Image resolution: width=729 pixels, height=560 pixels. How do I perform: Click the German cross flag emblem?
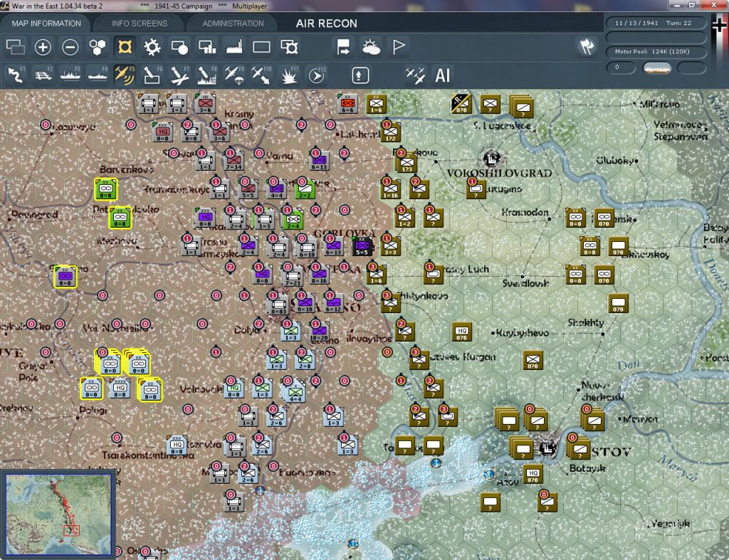(x=719, y=24)
